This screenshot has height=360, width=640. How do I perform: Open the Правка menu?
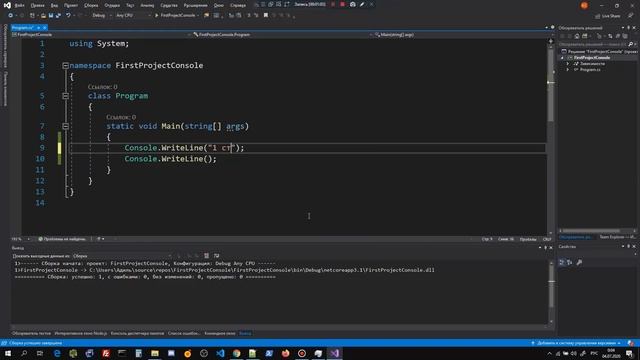coord(37,5)
